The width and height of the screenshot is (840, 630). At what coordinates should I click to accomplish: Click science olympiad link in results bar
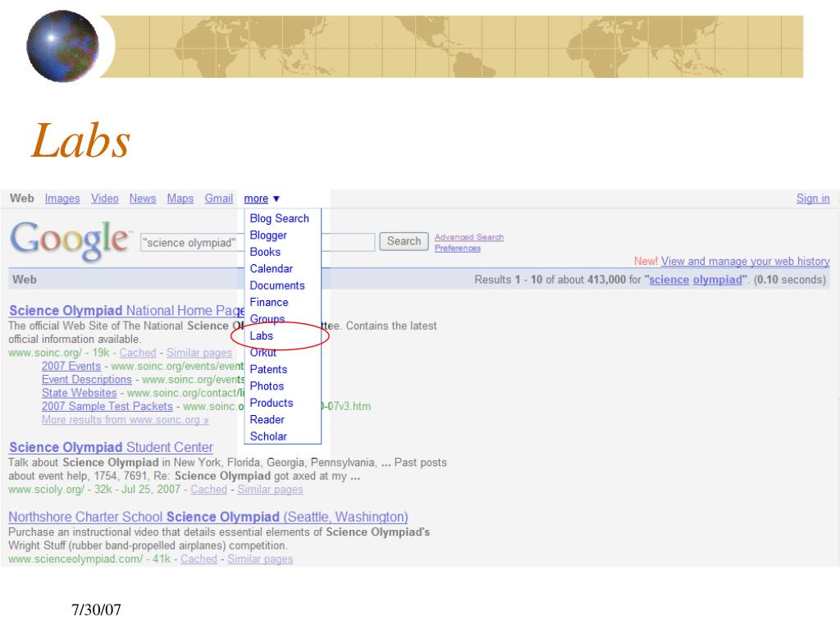tap(696, 280)
